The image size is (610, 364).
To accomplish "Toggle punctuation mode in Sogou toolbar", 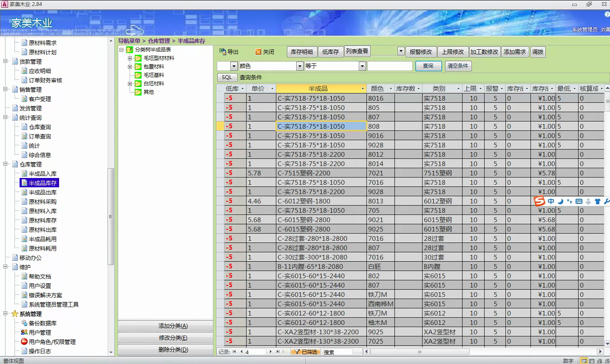I will tap(569, 201).
